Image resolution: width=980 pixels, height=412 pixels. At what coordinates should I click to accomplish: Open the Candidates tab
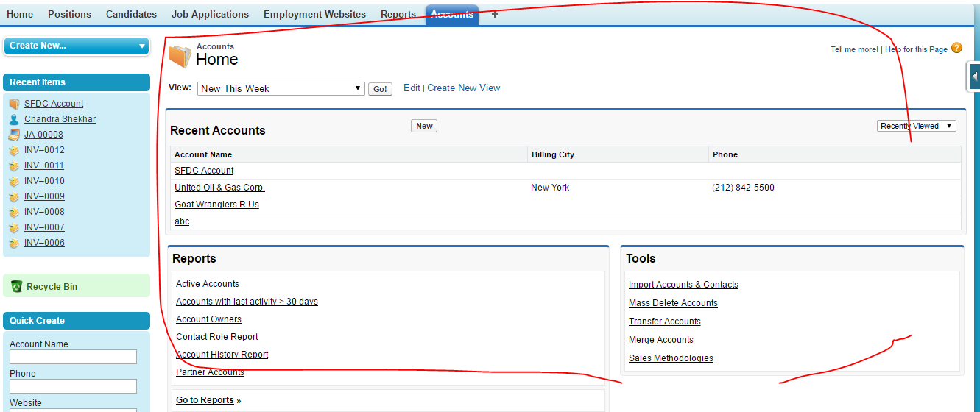click(131, 14)
